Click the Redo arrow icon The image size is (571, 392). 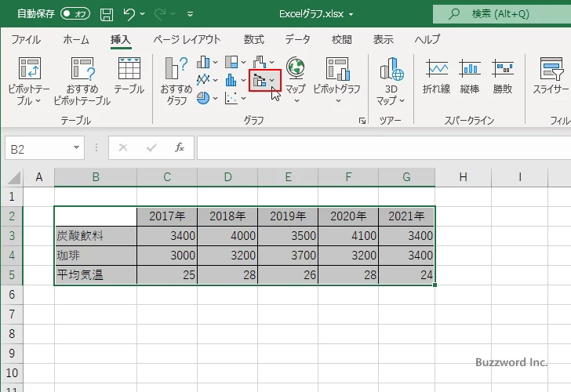160,14
